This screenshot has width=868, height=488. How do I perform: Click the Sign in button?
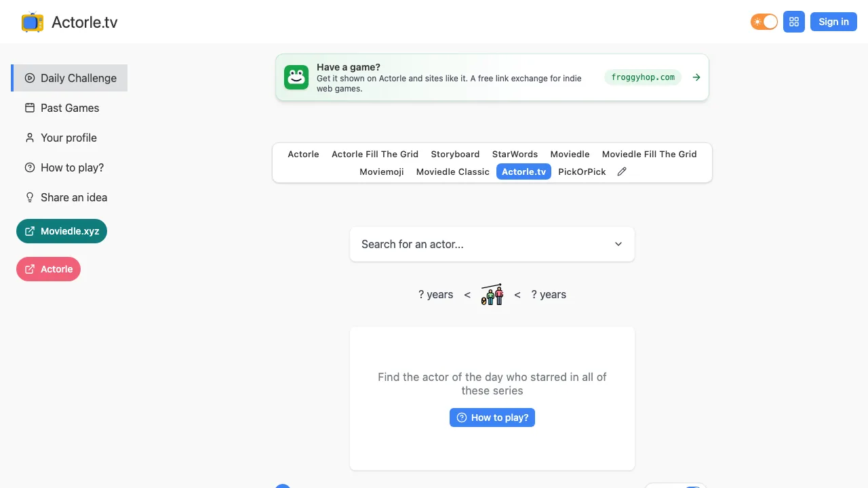833,22
